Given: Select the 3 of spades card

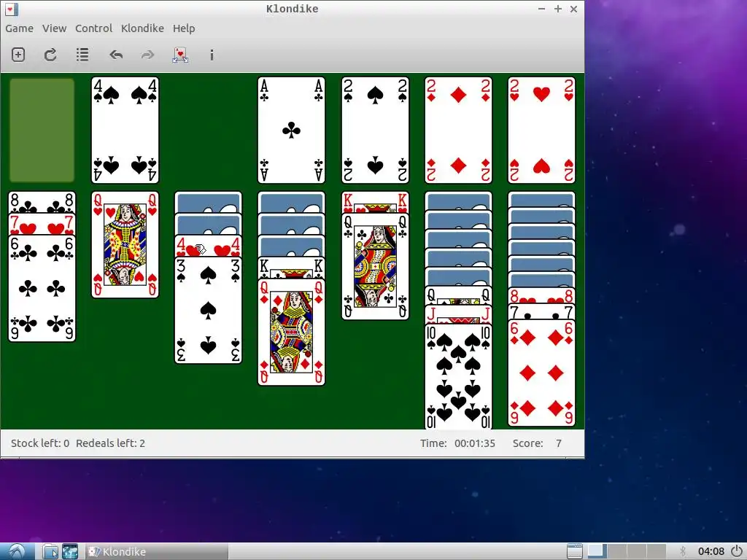Looking at the screenshot, I should [x=208, y=310].
